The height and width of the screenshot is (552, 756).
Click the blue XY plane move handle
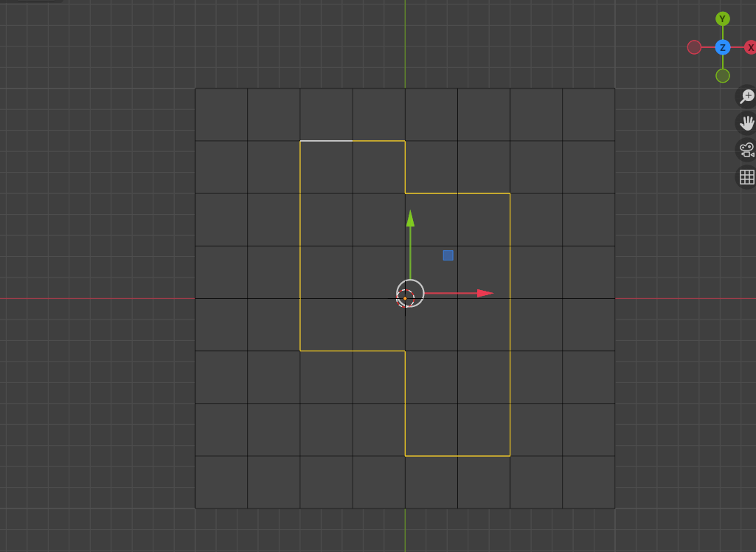tap(448, 255)
